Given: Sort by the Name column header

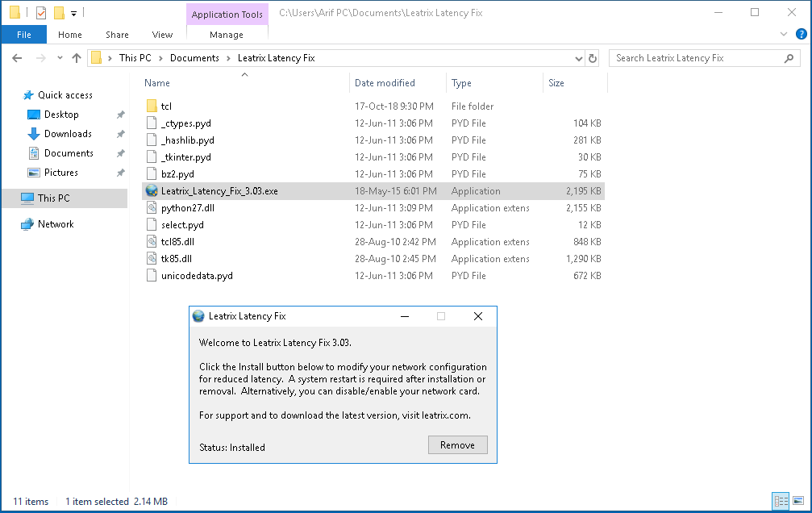Looking at the screenshot, I should click(157, 83).
